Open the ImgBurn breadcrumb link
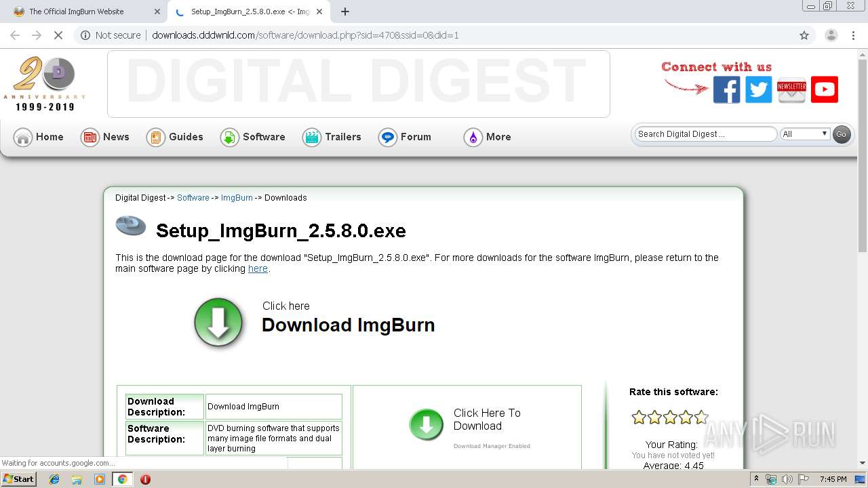The height and width of the screenshot is (488, 868). tap(237, 198)
